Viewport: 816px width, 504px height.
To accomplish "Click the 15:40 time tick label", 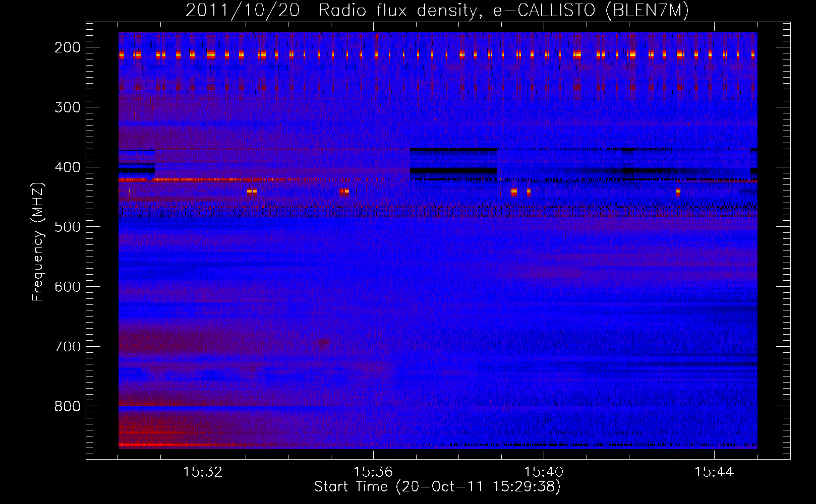I will pos(544,472).
